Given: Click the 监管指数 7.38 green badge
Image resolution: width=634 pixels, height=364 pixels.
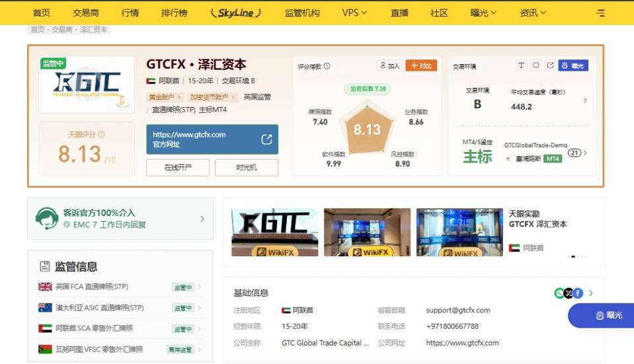Looking at the screenshot, I should click(368, 89).
